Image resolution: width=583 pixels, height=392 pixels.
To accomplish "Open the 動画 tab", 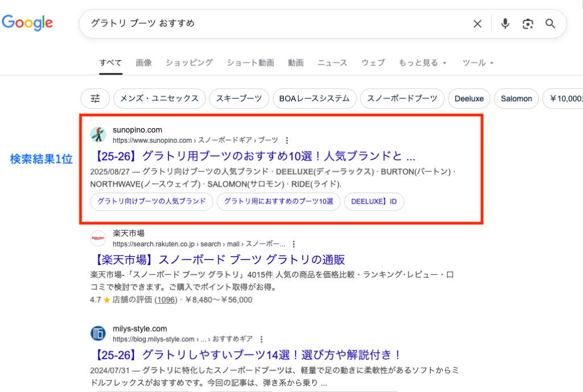I will pyautogui.click(x=296, y=63).
